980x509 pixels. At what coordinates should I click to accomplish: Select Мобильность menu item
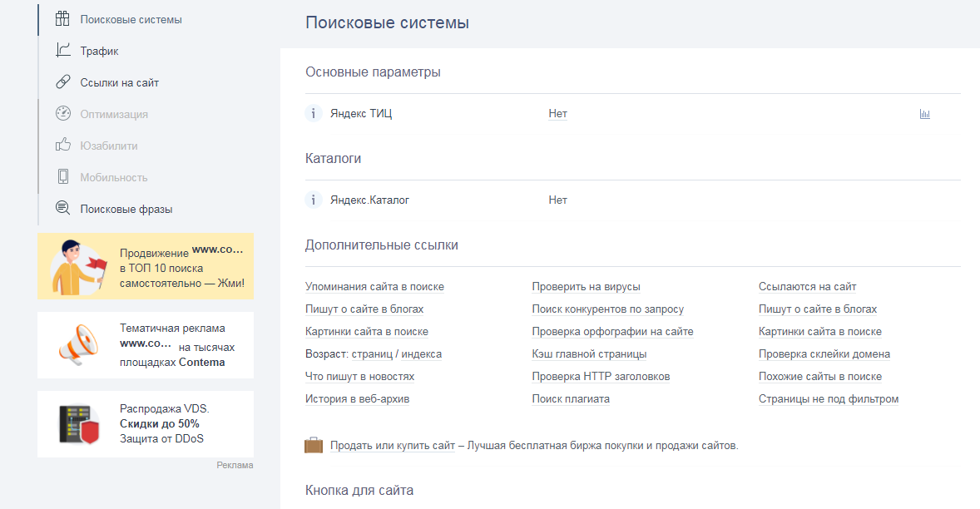pos(114,177)
